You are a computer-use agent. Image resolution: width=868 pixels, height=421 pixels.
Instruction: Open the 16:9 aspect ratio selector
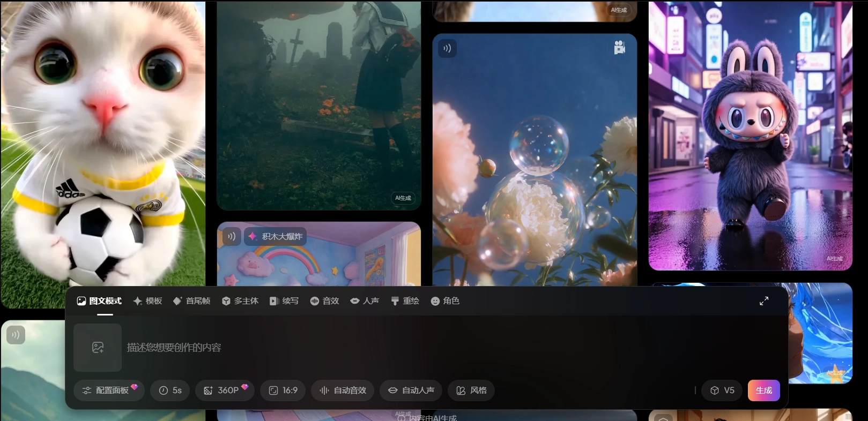[x=283, y=390]
